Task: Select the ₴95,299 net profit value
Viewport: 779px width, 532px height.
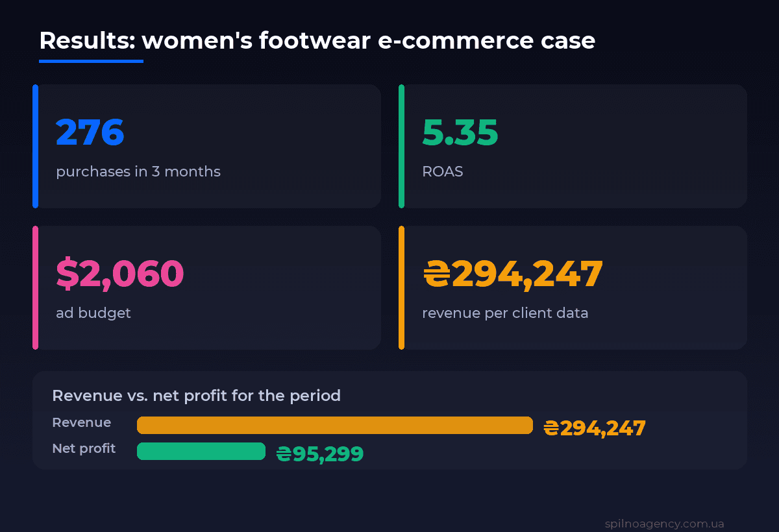Action: coord(320,454)
